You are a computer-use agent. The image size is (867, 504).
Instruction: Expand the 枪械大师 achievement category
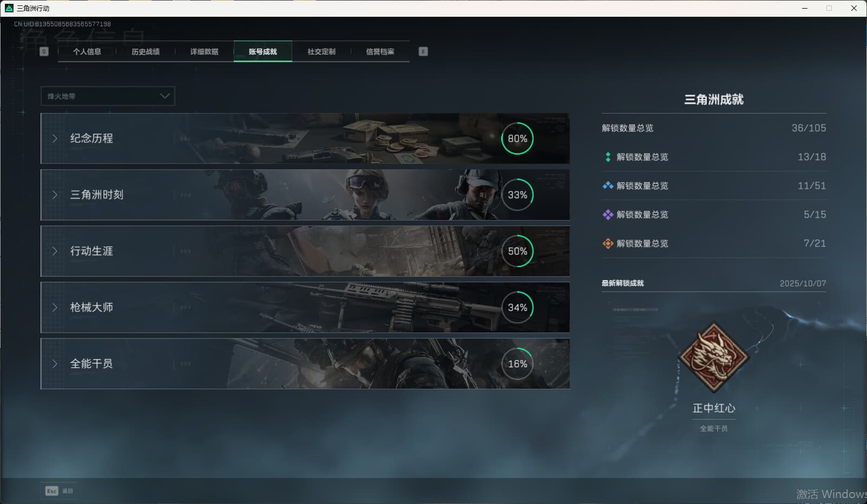tap(91, 307)
